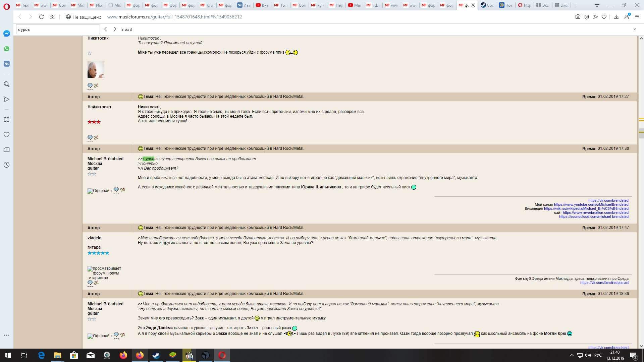
Task: Open downloads panel icon
Action: coord(616,17)
